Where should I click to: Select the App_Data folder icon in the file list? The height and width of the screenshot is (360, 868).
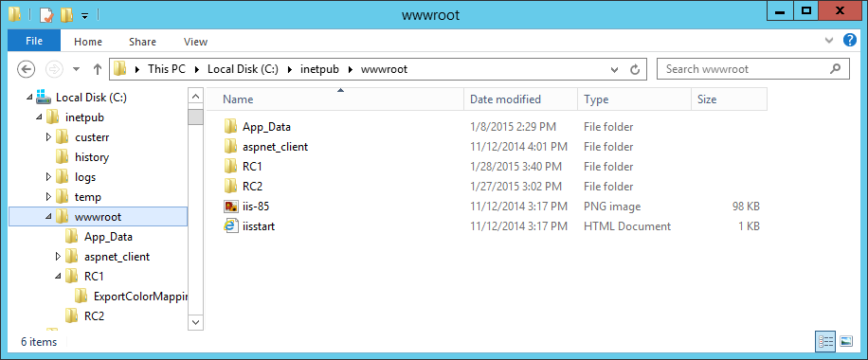pyautogui.click(x=231, y=127)
